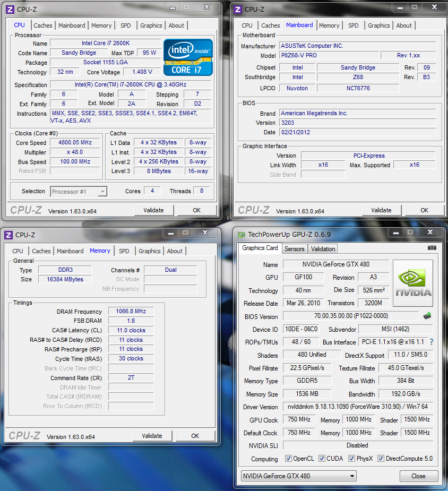Click the Close button in GPU-Z
The width and height of the screenshot is (448, 491).
pos(419,476)
